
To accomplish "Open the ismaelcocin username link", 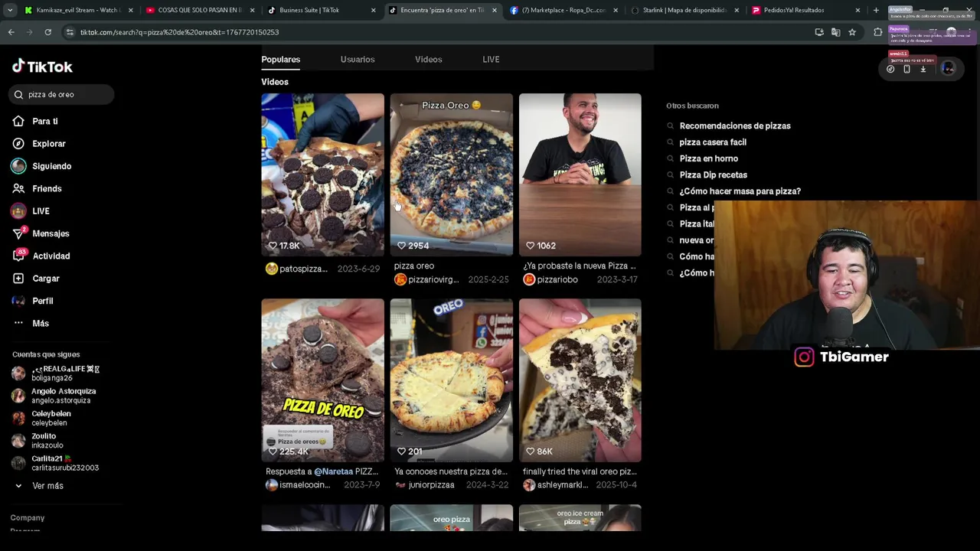I will click(x=305, y=485).
